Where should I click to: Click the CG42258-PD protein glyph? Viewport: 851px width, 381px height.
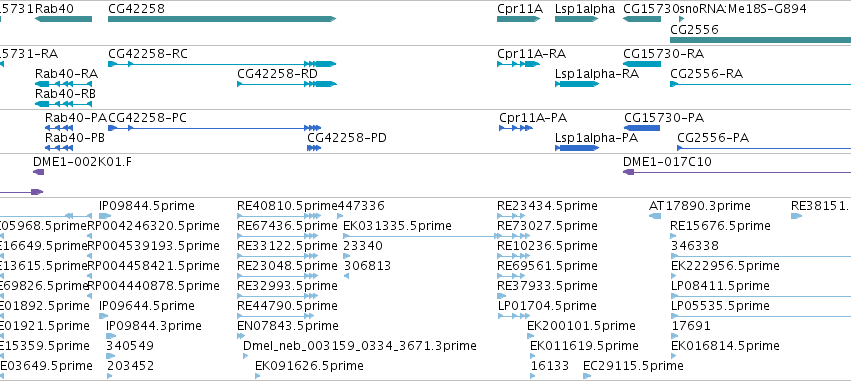[x=314, y=148]
